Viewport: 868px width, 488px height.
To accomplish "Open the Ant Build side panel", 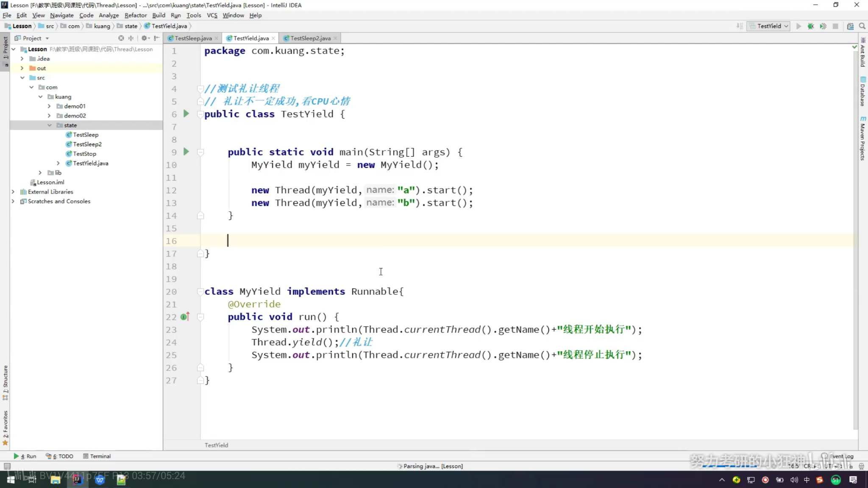I will click(x=862, y=53).
